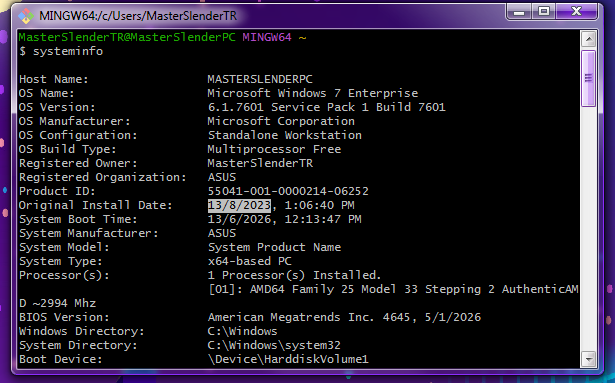
Task: Click the terminal scrollbar thumb
Action: coord(588,78)
